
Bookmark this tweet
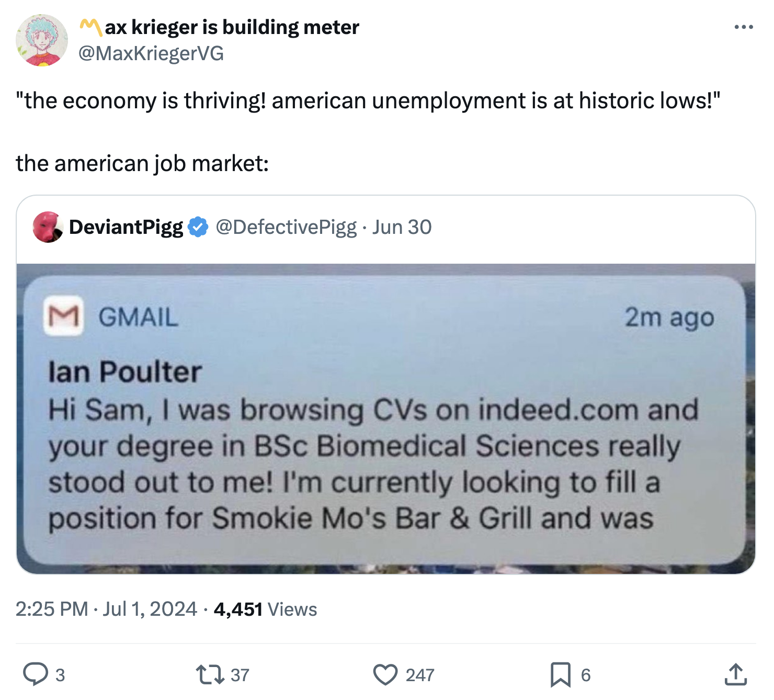(x=560, y=674)
